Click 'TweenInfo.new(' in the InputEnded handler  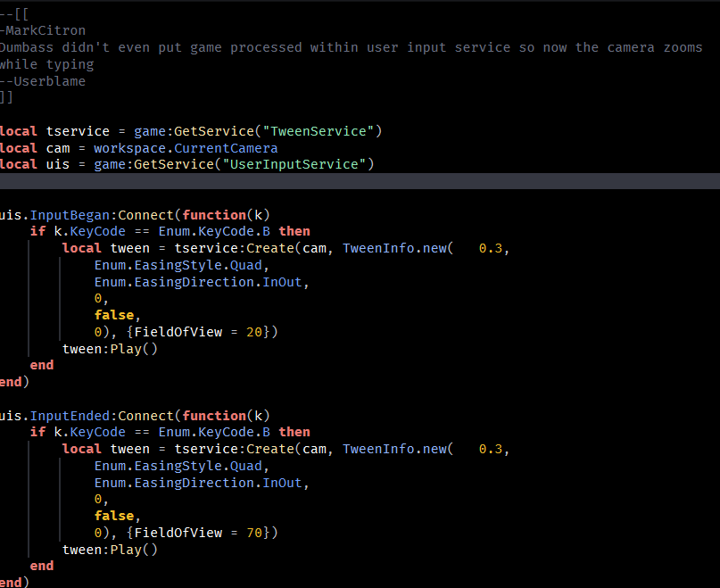[x=398, y=450]
